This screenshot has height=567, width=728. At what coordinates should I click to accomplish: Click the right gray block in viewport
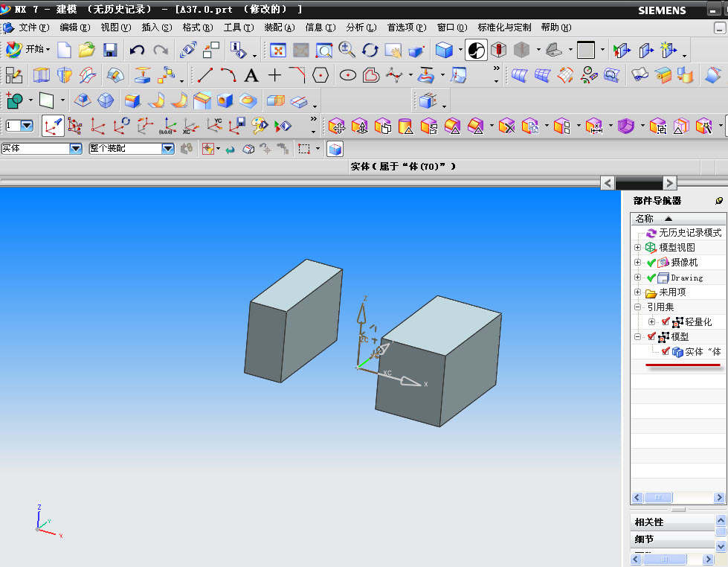point(437,361)
